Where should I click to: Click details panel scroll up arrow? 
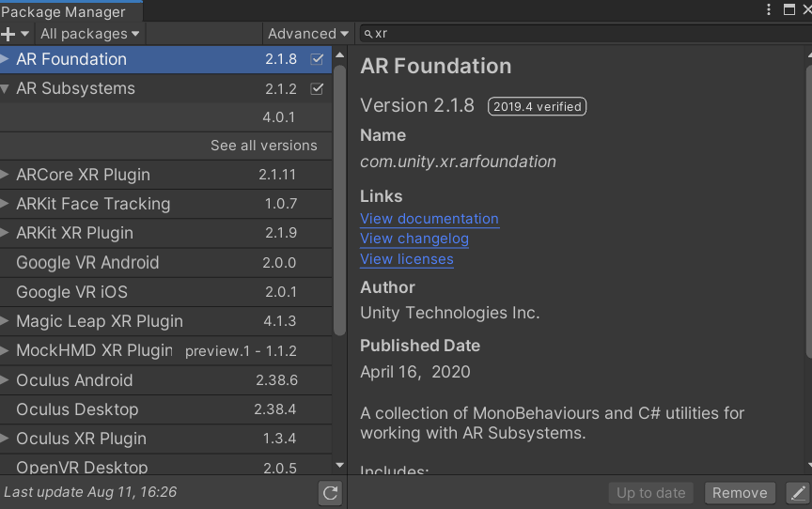(809, 54)
